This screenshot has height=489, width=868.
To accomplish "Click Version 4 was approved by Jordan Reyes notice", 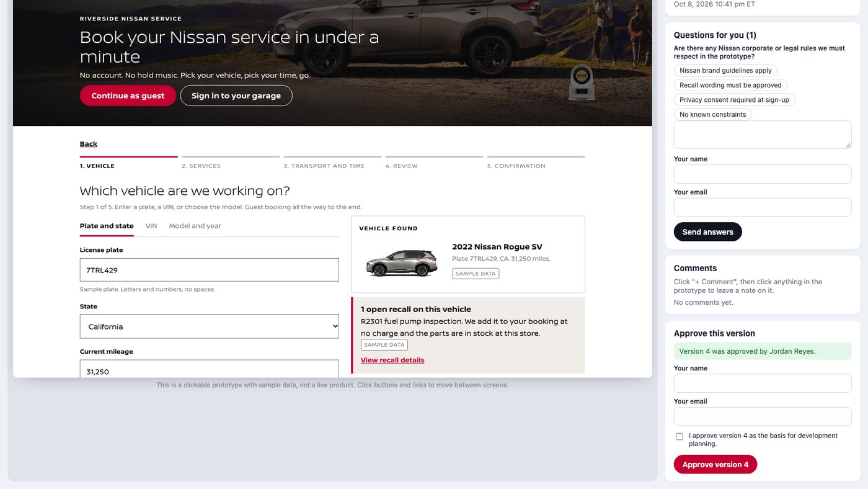I will tap(763, 351).
